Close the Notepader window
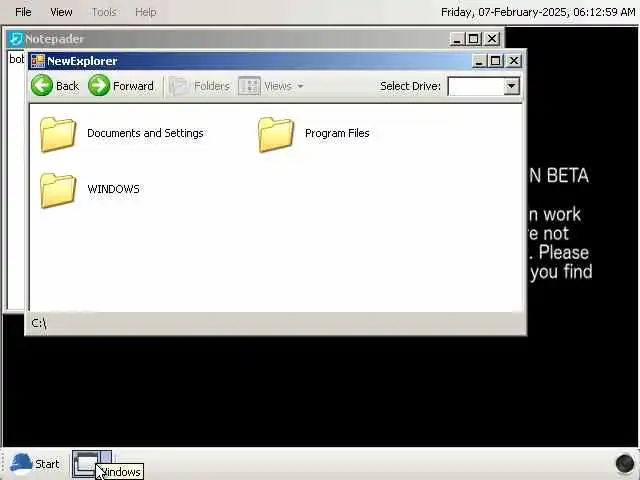The height and width of the screenshot is (480, 640). [492, 39]
